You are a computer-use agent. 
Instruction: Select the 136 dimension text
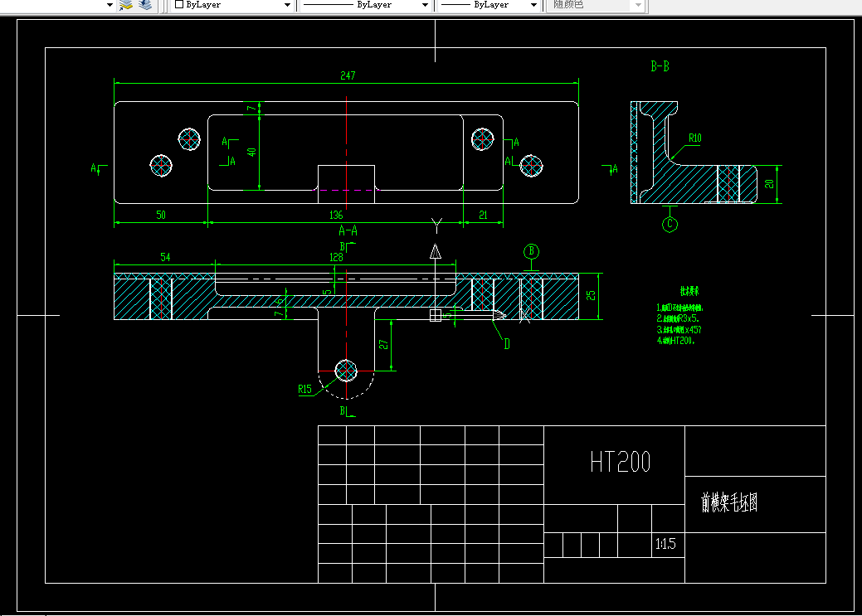(336, 215)
